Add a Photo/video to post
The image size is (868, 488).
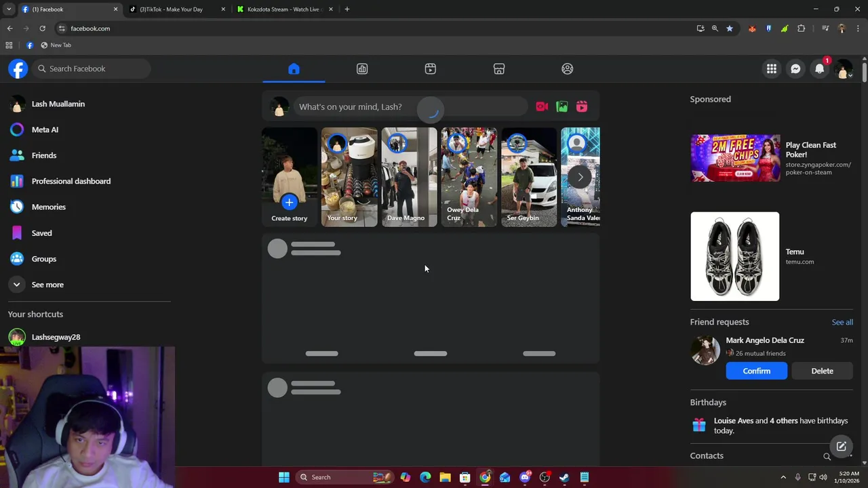pyautogui.click(x=561, y=106)
